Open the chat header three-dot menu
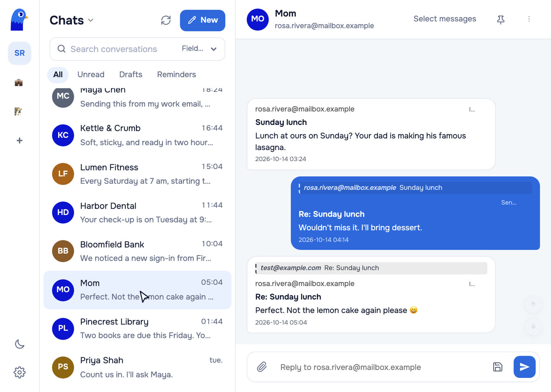551x392 pixels. pyautogui.click(x=529, y=19)
